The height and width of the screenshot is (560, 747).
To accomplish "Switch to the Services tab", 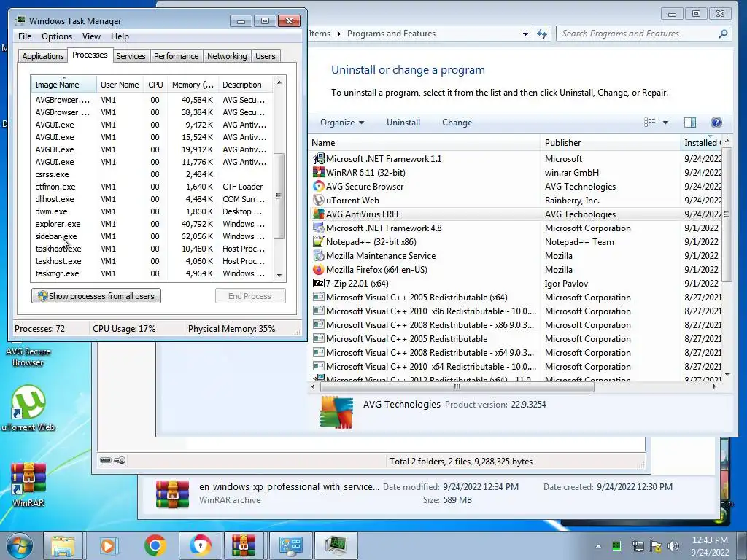I will (x=131, y=56).
